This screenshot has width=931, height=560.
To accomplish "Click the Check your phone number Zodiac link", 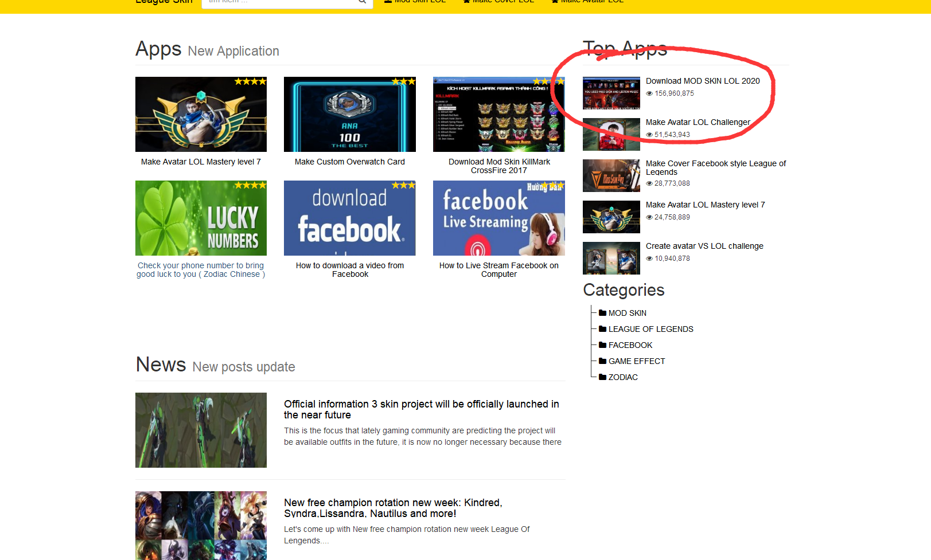I will click(201, 270).
